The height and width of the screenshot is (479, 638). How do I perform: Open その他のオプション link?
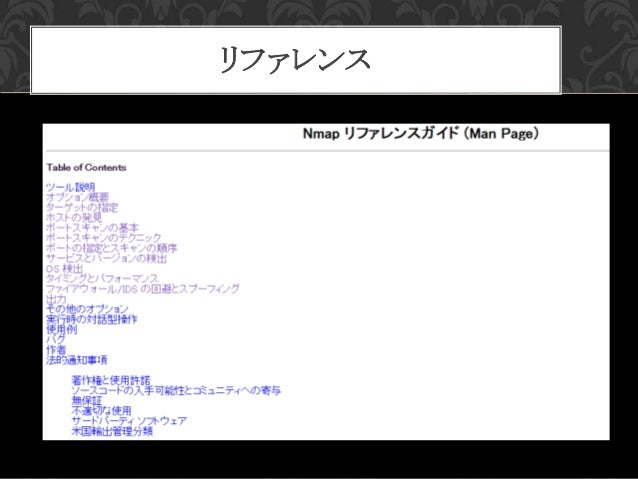click(x=87, y=309)
